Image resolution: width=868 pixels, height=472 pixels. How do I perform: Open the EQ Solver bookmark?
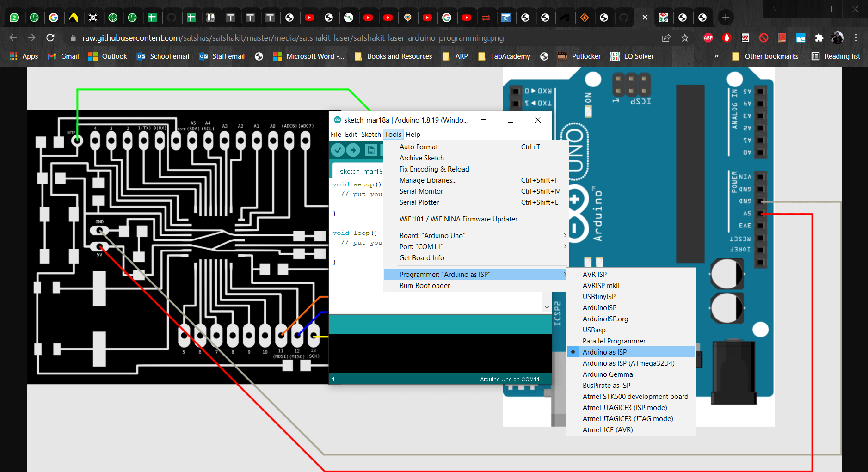coord(632,56)
